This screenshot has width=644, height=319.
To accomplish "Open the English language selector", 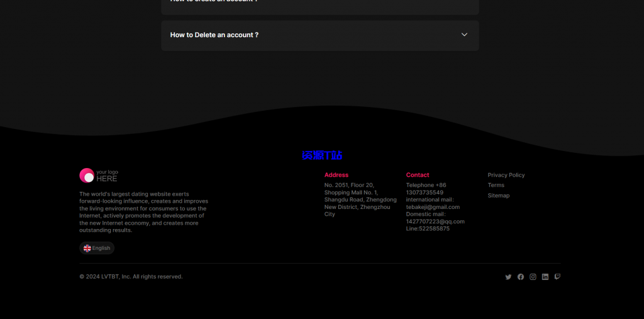I will [x=97, y=249].
